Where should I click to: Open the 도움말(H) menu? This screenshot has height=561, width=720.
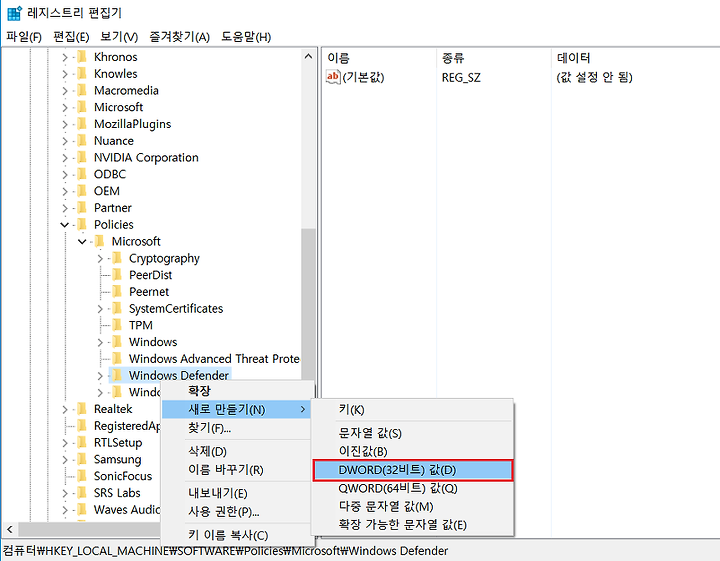tap(246, 37)
